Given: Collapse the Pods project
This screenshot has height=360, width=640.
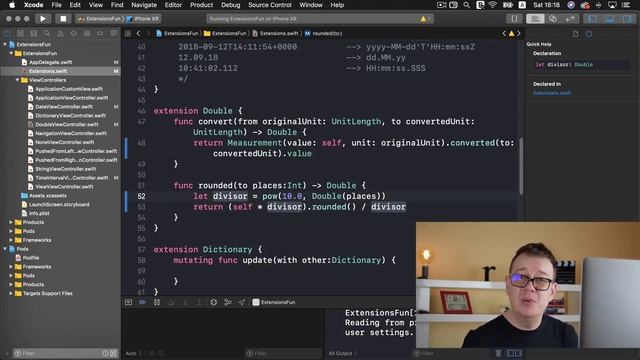Looking at the screenshot, I should tap(5, 249).
